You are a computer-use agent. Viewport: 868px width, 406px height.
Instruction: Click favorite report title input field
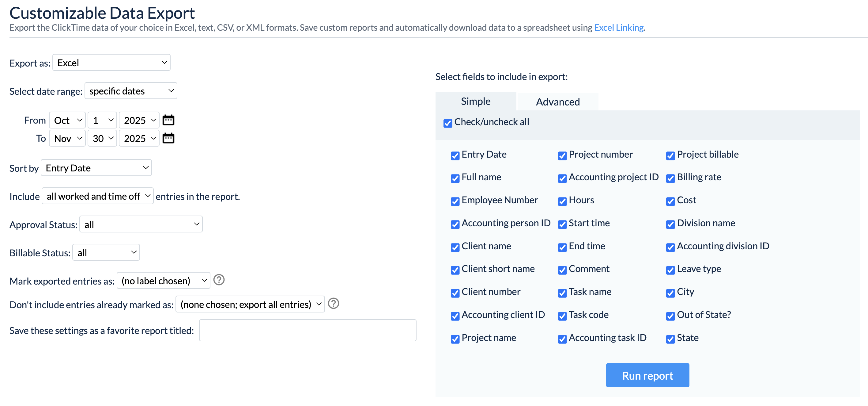(x=308, y=331)
